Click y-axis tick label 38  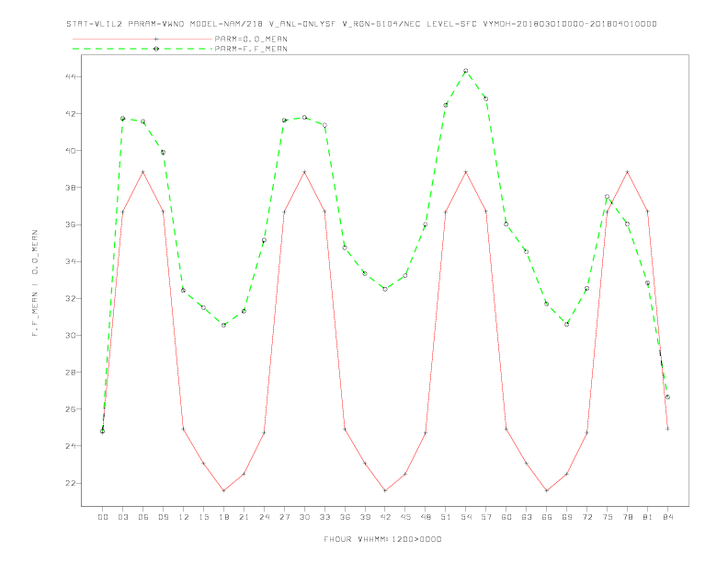point(71,187)
